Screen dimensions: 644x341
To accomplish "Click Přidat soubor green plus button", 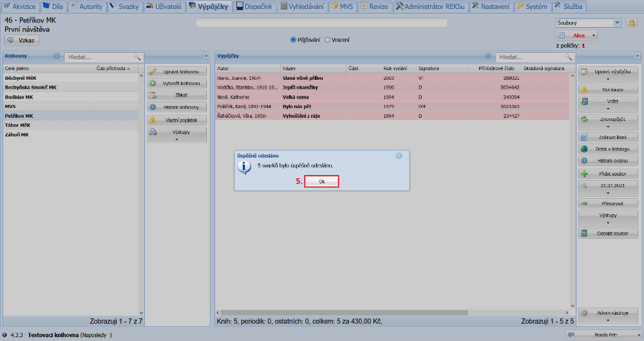I will 609,174.
